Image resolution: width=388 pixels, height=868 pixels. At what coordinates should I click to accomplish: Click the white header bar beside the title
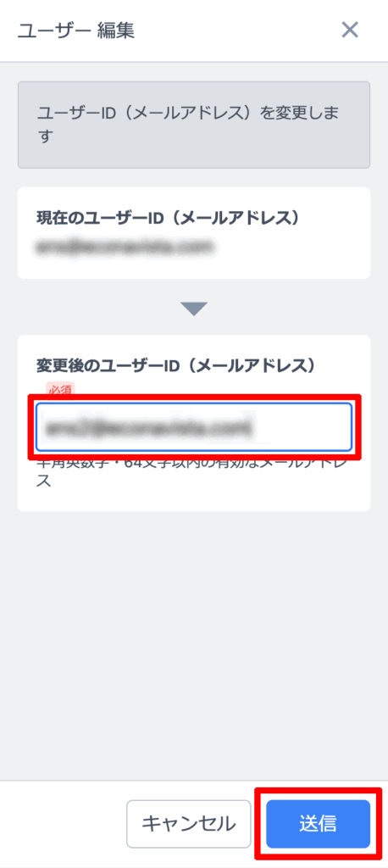(x=238, y=30)
